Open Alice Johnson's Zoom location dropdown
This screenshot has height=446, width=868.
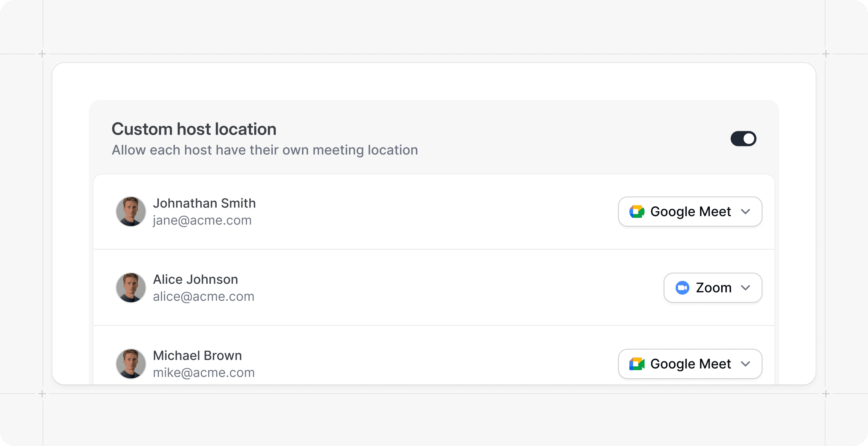(x=713, y=288)
